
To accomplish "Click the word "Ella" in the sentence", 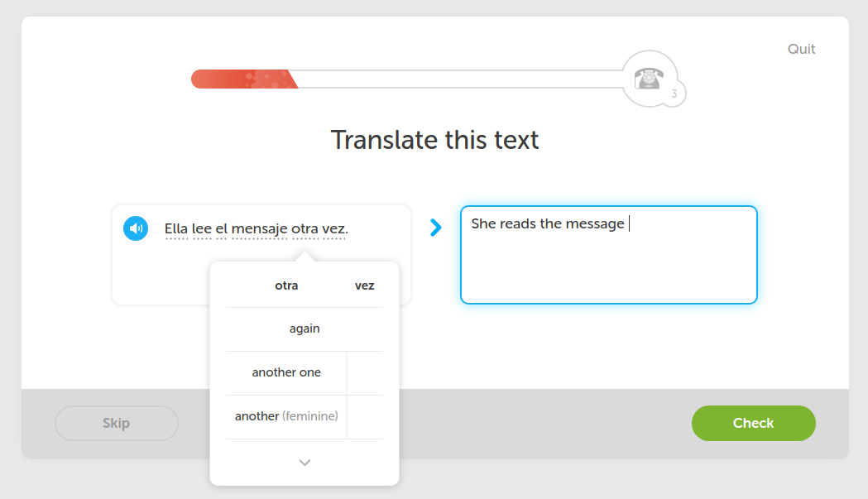I will click(177, 229).
